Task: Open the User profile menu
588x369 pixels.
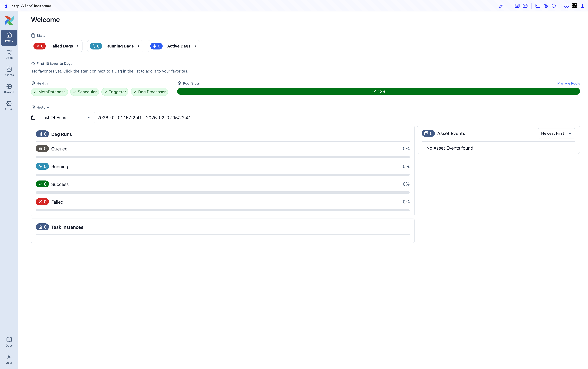Action: coord(9,359)
